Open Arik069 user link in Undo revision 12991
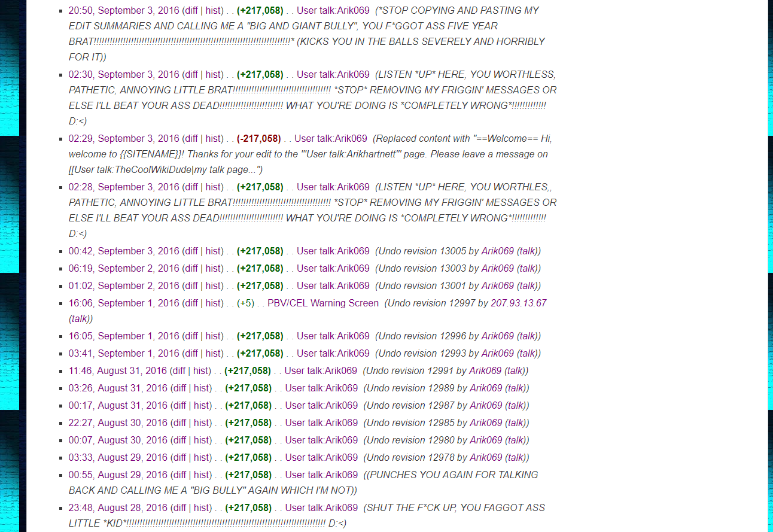The width and height of the screenshot is (773, 532). [x=485, y=370]
